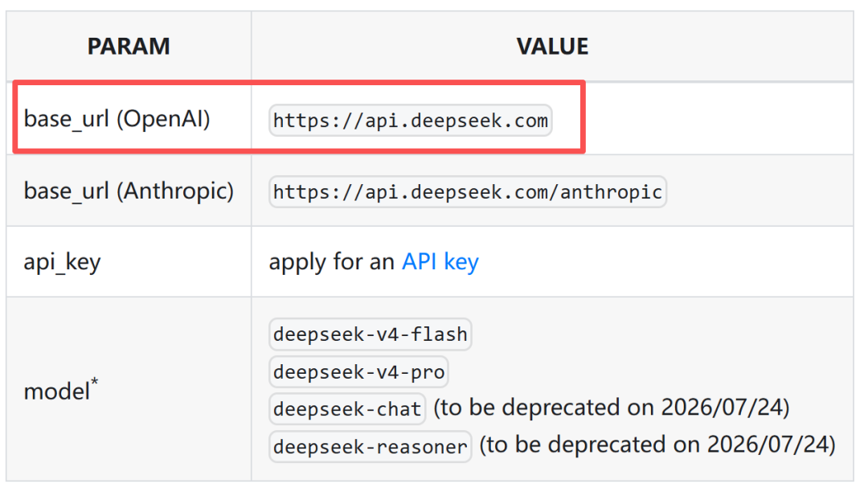The image size is (868, 492).
Task: Click the "apply for an" text
Action: 332,262
